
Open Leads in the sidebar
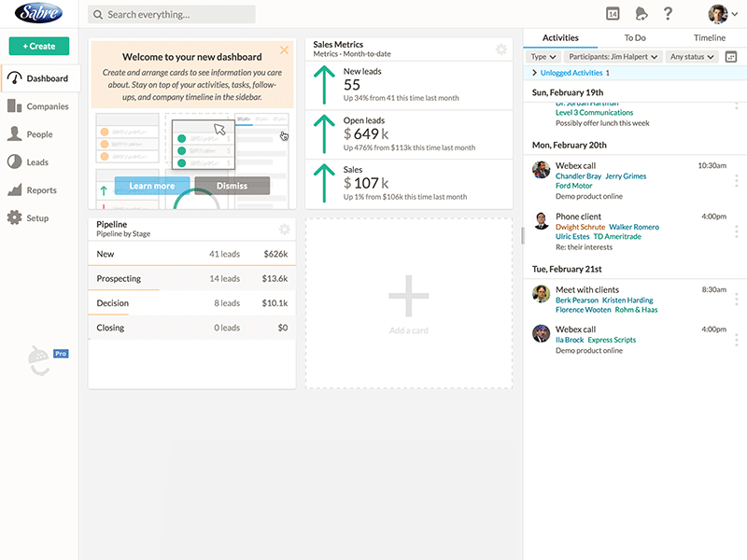point(39,162)
